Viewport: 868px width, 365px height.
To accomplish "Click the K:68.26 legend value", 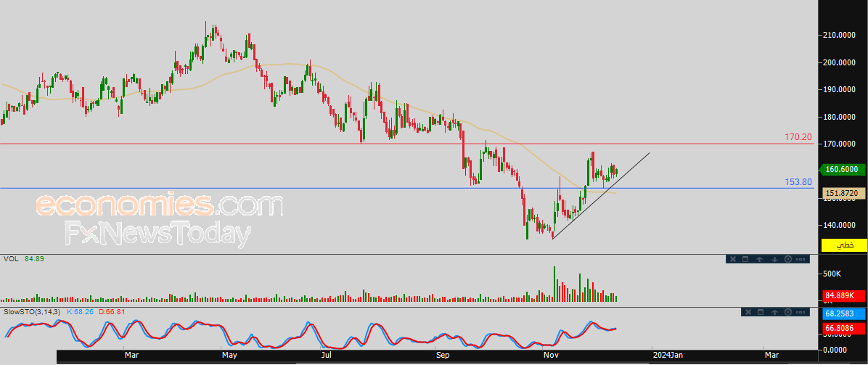I will pyautogui.click(x=81, y=312).
